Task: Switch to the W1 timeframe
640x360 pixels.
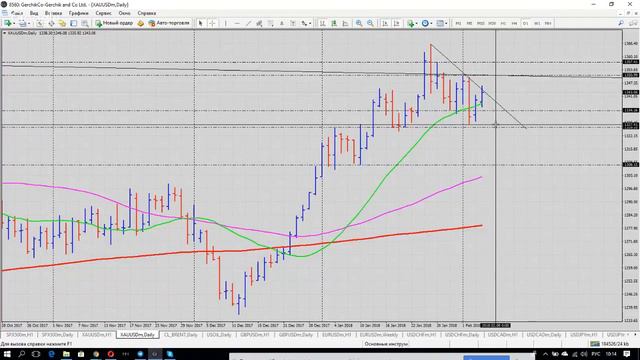Action: click(x=537, y=23)
